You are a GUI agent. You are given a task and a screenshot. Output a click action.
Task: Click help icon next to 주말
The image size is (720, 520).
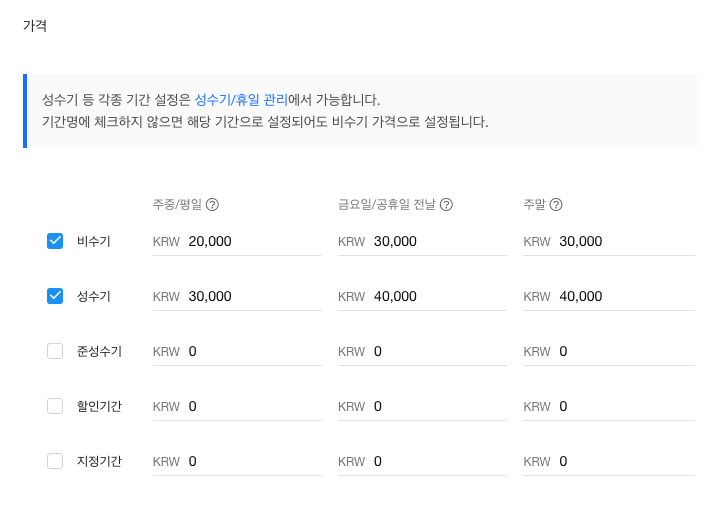[556, 204]
